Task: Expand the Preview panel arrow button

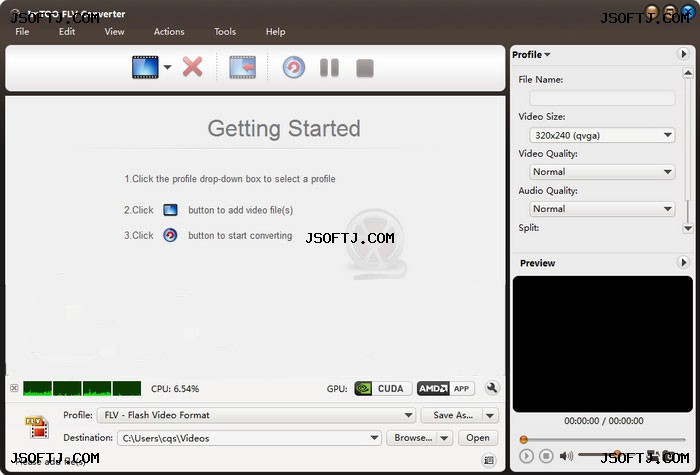Action: (x=683, y=262)
